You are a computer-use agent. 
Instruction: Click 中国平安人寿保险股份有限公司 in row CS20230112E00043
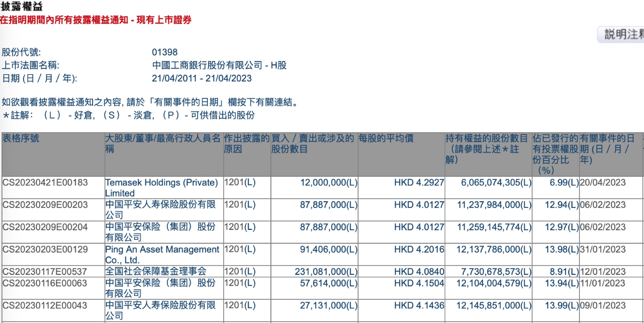click(x=160, y=310)
